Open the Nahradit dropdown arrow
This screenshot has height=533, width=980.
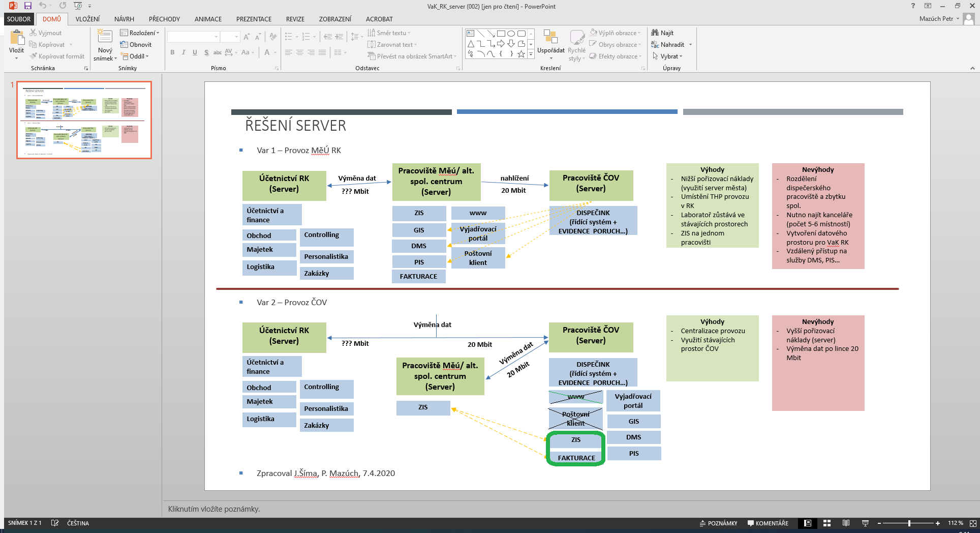690,44
